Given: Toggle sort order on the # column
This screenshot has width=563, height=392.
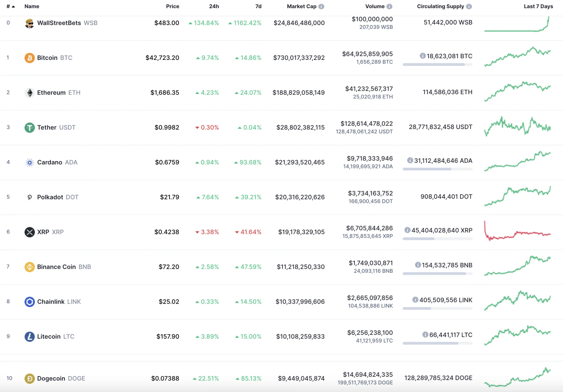Looking at the screenshot, I should tap(11, 6).
